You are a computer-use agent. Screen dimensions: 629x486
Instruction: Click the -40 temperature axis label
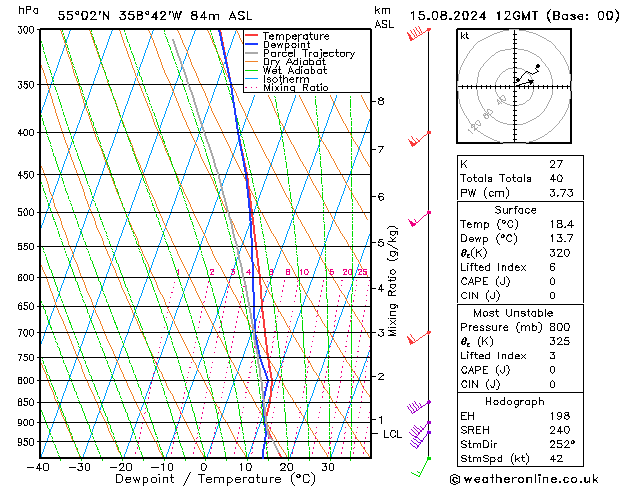coord(38,468)
